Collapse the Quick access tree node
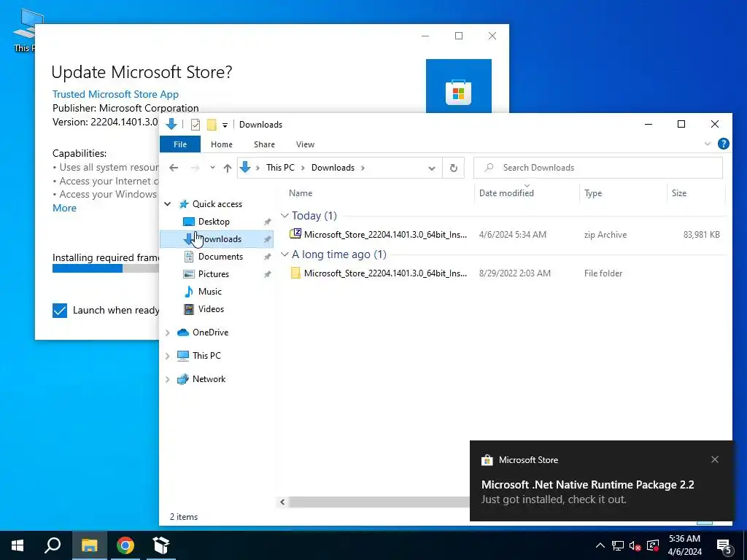This screenshot has width=747, height=560. point(168,204)
